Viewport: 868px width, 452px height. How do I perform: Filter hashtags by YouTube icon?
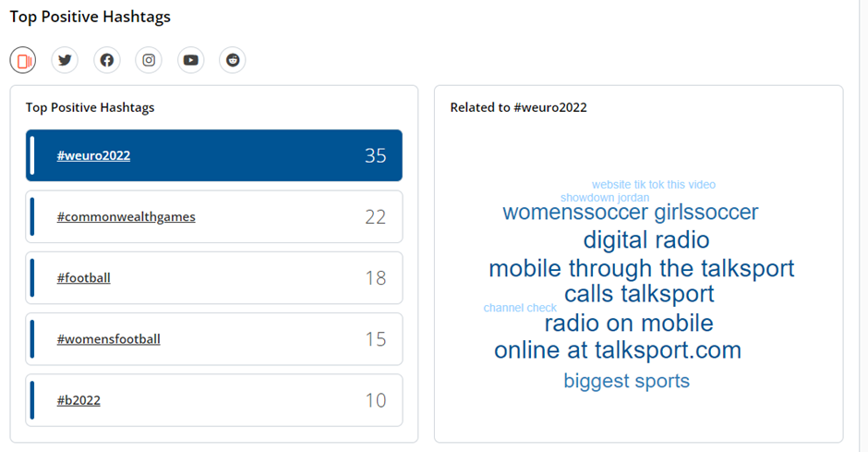(x=190, y=61)
